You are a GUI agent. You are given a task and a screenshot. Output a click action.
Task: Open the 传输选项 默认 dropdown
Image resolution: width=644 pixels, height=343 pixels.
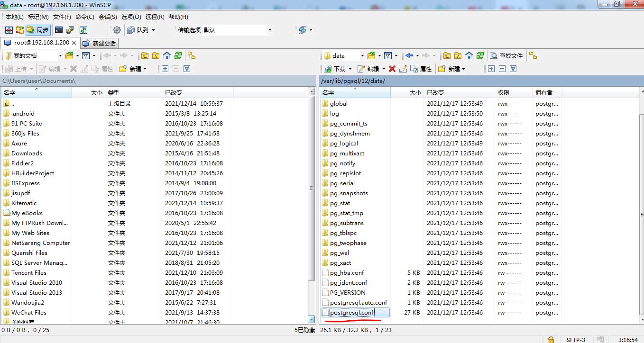pyautogui.click(x=269, y=30)
